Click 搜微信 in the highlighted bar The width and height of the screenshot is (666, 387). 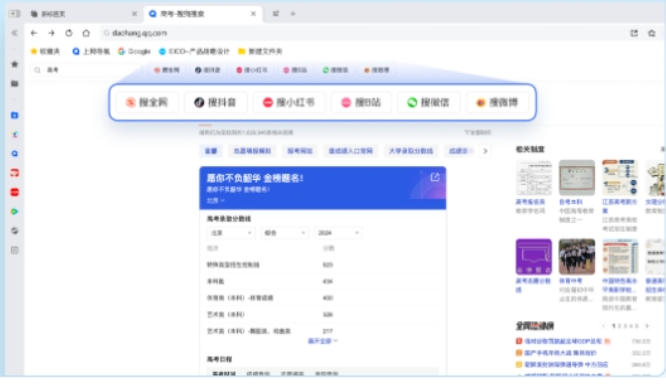click(428, 102)
